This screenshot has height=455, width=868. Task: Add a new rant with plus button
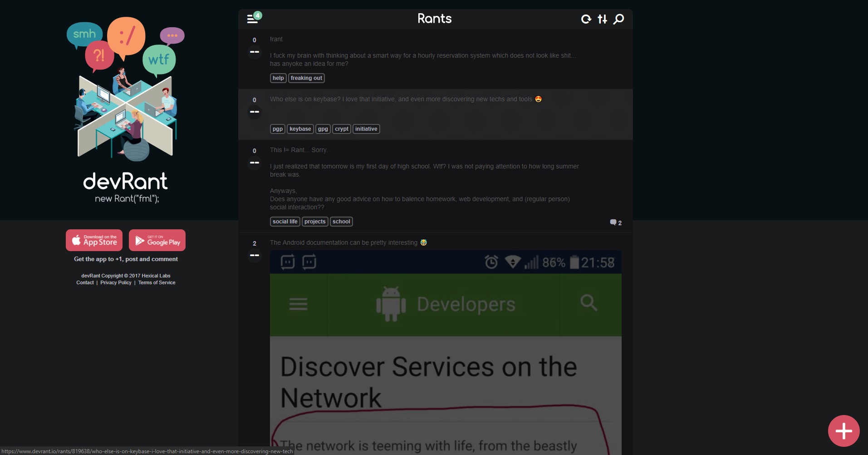pos(843,431)
